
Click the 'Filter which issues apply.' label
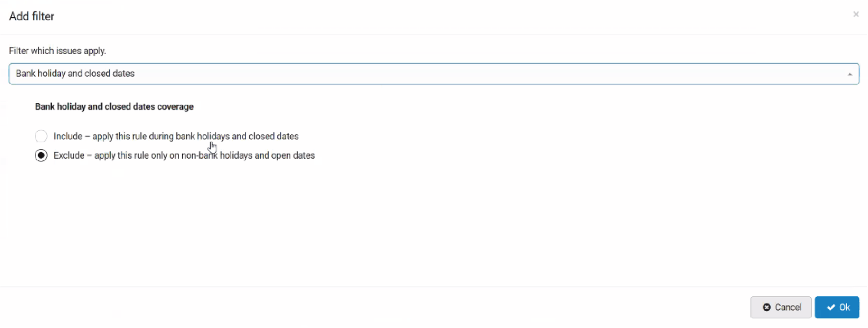(57, 51)
